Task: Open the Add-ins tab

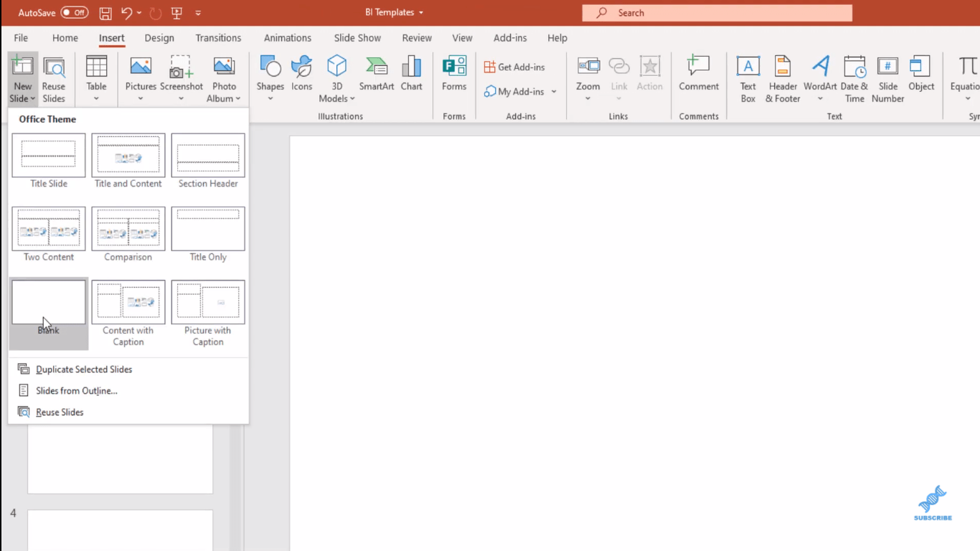Action: [510, 38]
